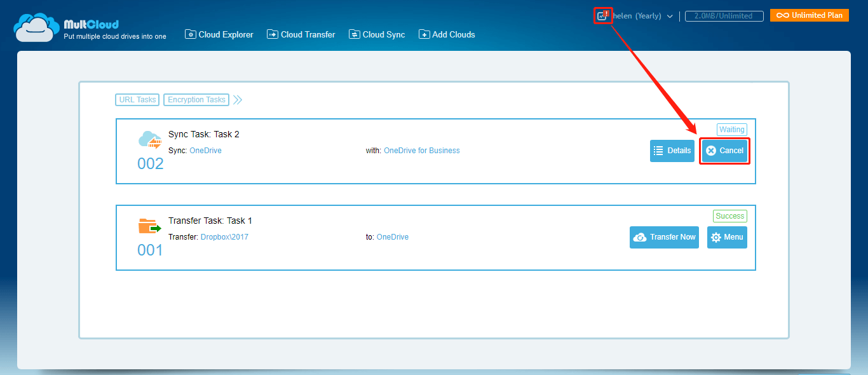Click the 001 task number
Image resolution: width=868 pixels, height=375 pixels.
click(150, 250)
